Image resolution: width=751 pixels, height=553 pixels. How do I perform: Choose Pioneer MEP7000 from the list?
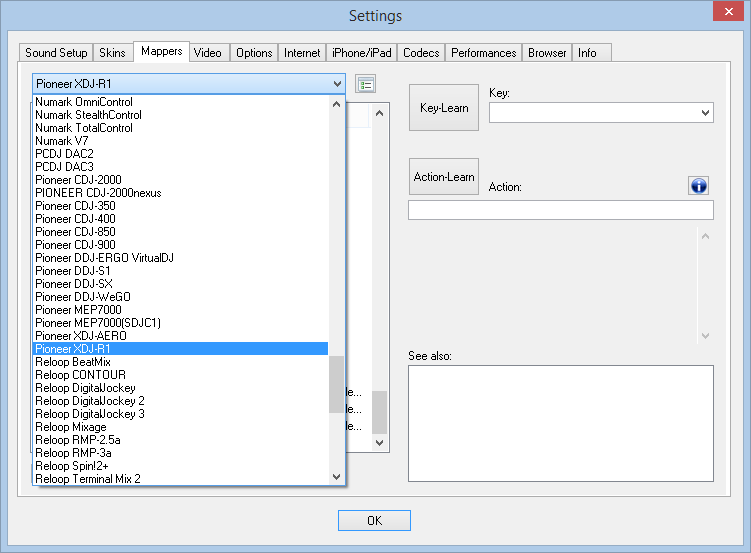(x=181, y=310)
